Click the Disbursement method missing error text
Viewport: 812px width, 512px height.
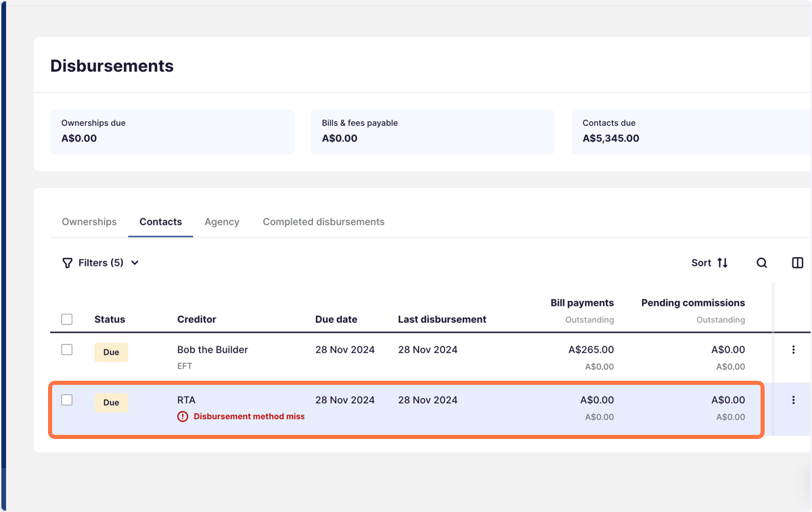click(249, 417)
